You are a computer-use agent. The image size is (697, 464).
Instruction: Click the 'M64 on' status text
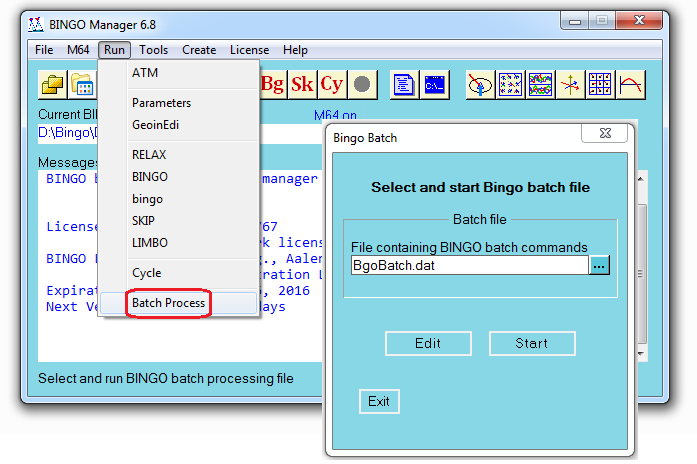pos(335,116)
